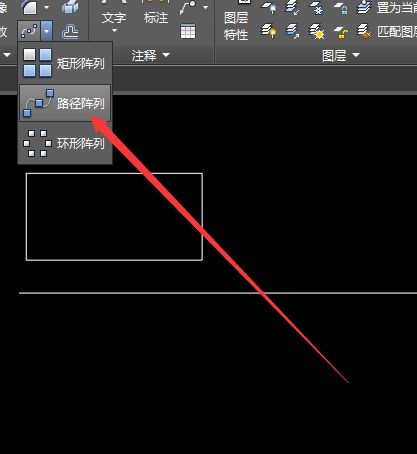417x454 pixels.
Task: Choose 路径阵列 from the array menu
Action: pos(65,103)
